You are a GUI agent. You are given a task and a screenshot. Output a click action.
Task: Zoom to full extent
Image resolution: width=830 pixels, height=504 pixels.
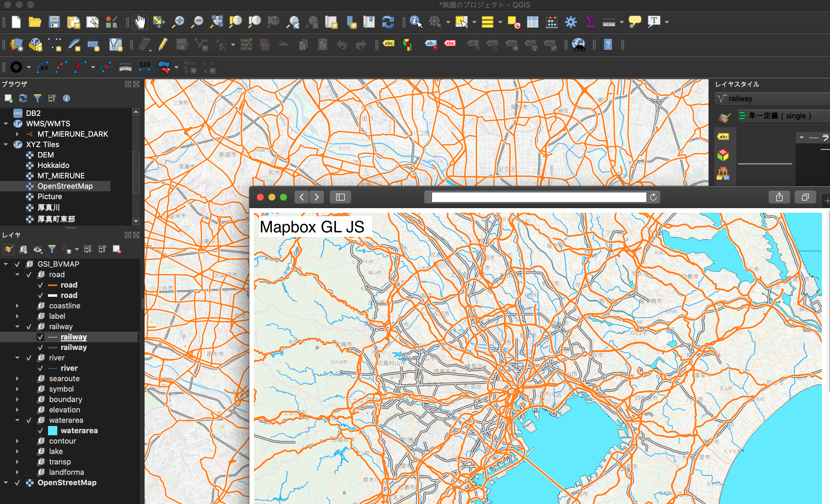[x=216, y=22]
